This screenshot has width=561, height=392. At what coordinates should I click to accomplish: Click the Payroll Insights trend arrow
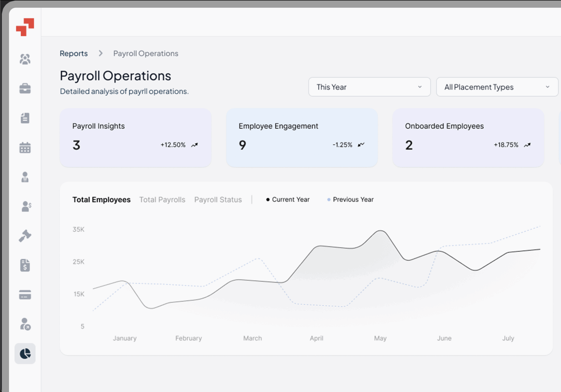(x=194, y=145)
